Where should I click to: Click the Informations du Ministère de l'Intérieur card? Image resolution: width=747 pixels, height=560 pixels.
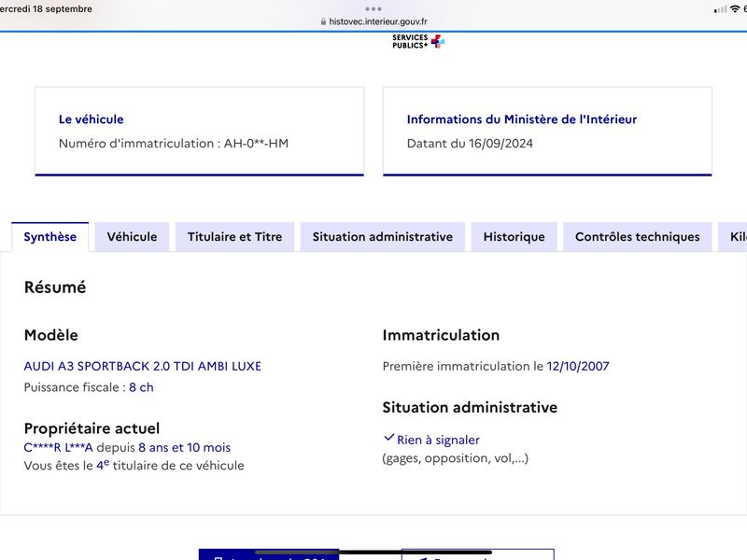pyautogui.click(x=547, y=132)
